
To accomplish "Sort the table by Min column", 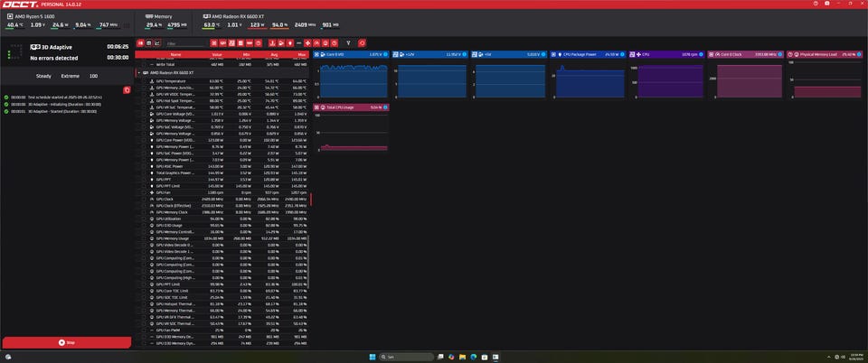I will [246, 55].
